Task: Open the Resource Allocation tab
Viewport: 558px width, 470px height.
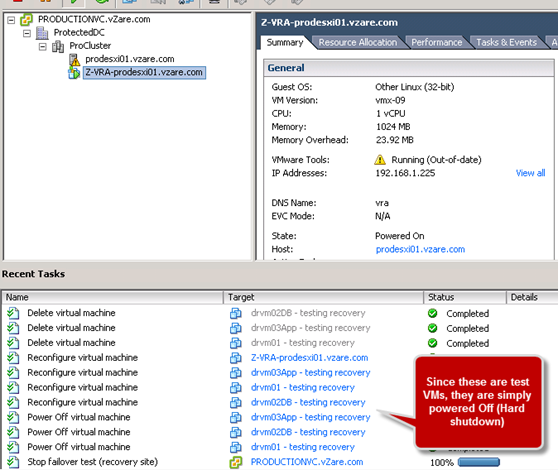Action: point(358,42)
